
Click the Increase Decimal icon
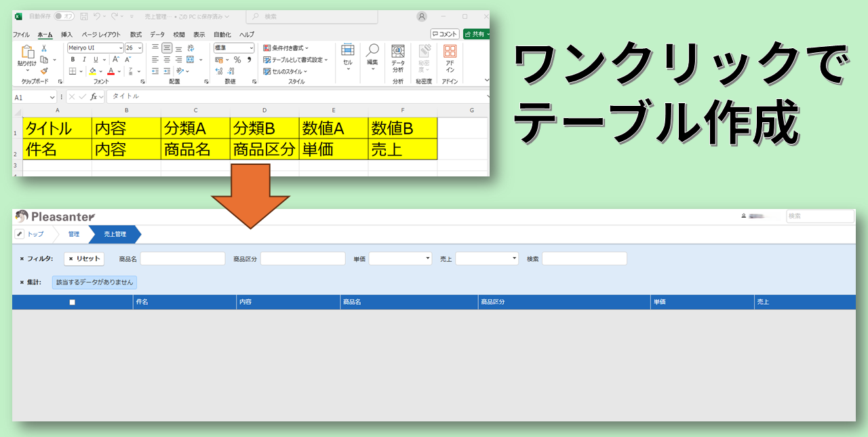coord(219,71)
